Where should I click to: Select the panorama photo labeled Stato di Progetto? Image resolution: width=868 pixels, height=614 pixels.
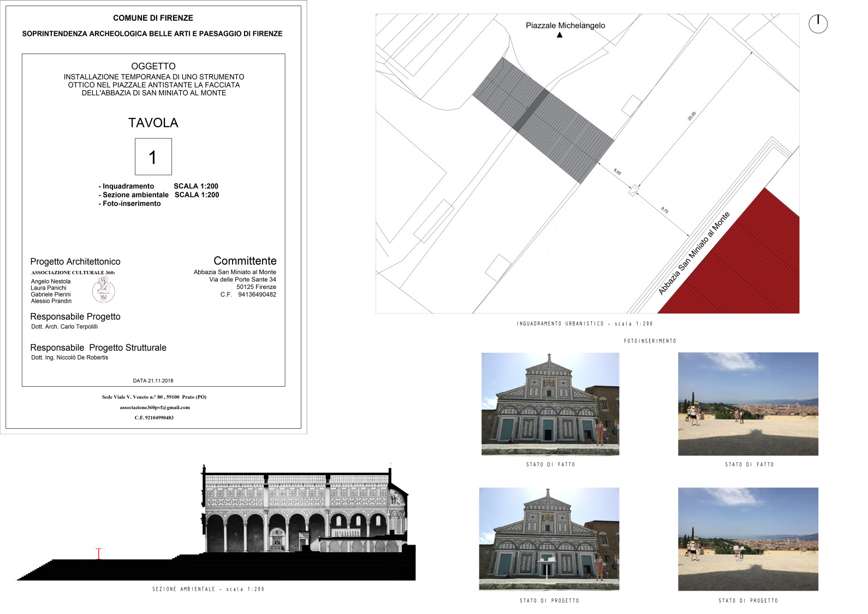(748, 539)
